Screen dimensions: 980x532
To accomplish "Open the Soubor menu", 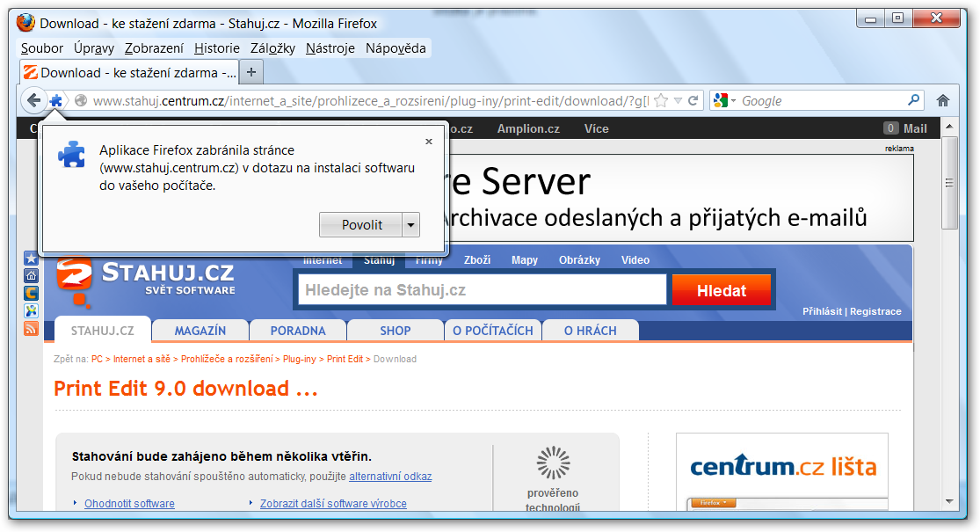I will (x=42, y=48).
